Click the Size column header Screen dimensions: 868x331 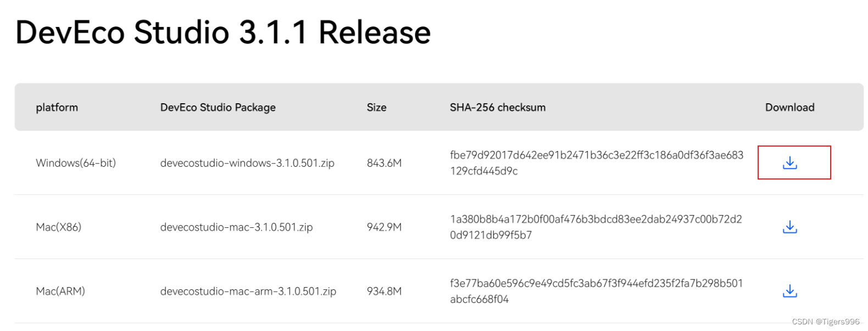pyautogui.click(x=376, y=108)
